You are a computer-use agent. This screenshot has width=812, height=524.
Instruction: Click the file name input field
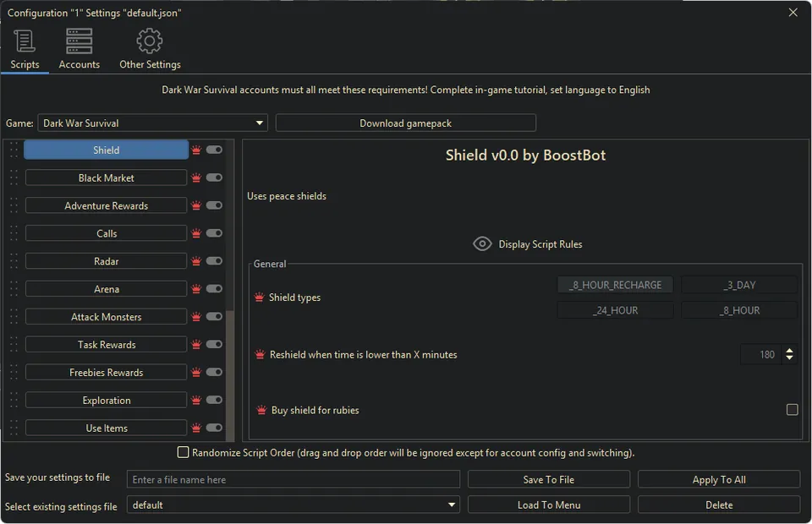pos(294,479)
